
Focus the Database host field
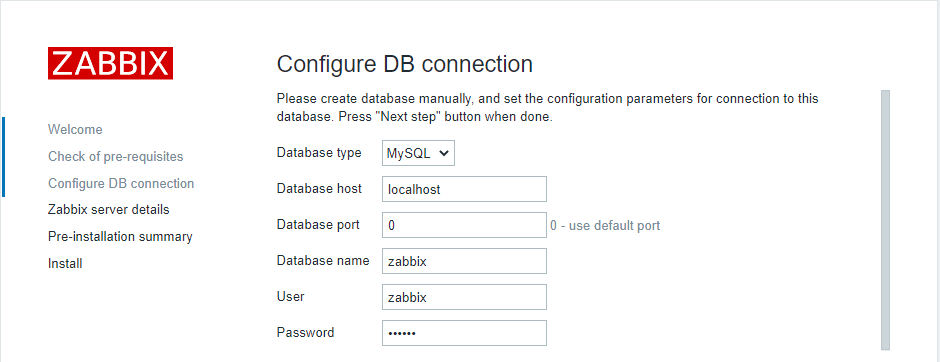pos(464,189)
